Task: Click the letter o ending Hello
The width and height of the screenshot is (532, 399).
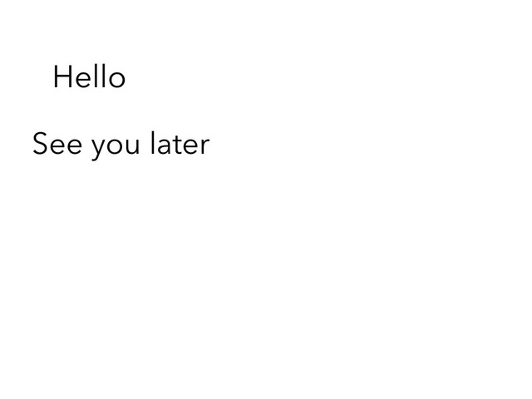Action: click(117, 80)
